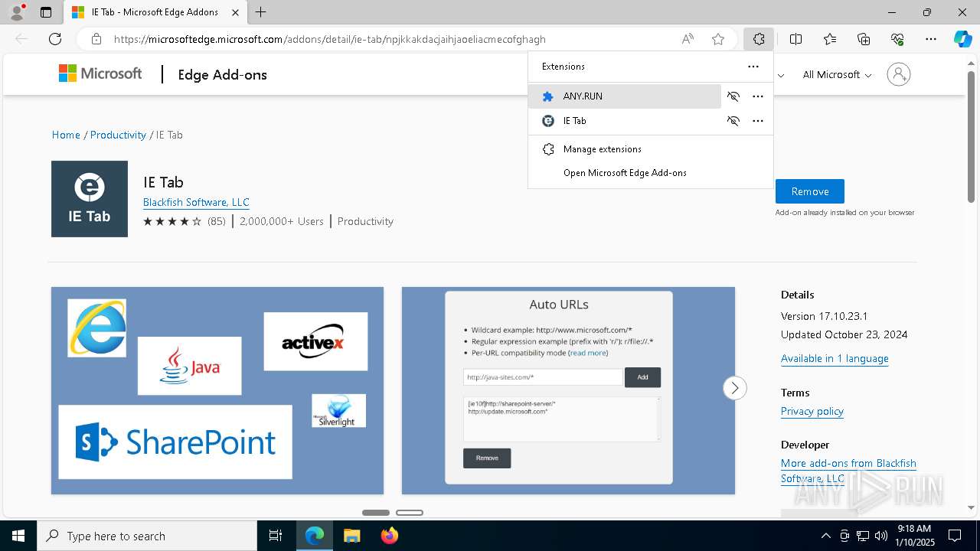The image size is (980, 551).
Task: Click the 2,000,000+ Users text
Action: pyautogui.click(x=282, y=221)
